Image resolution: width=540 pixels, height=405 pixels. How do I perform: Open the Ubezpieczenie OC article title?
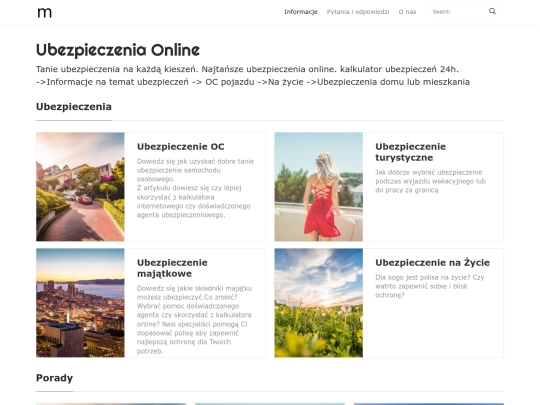[x=180, y=147]
